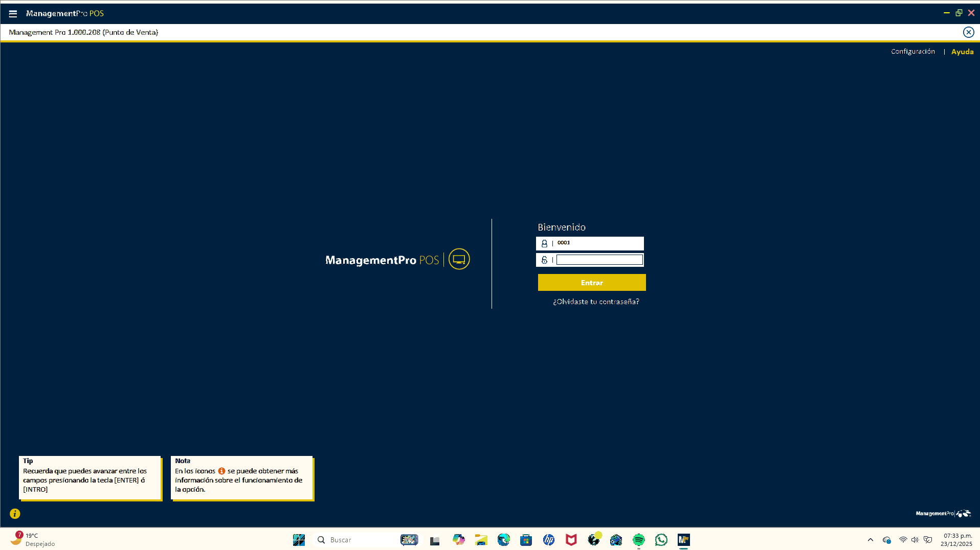980x550 pixels.
Task: Open the hamburger menu in title bar
Action: pyautogui.click(x=13, y=14)
